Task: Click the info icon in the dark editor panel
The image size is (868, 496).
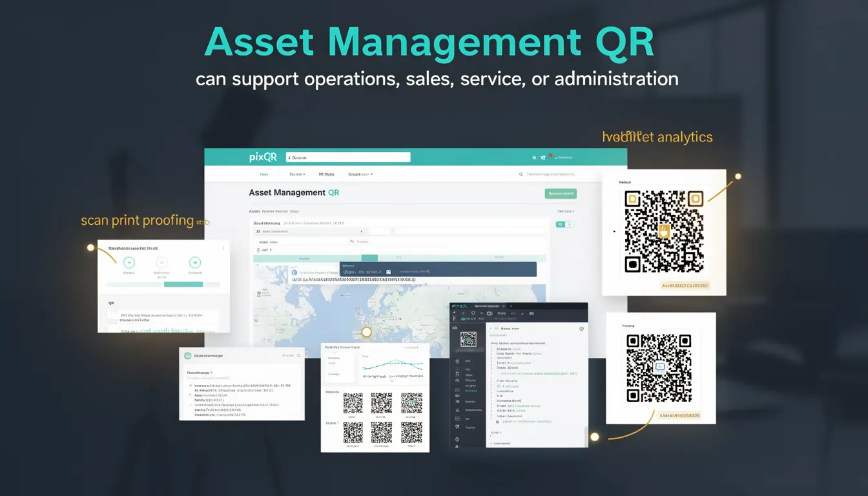Action: click(x=581, y=329)
